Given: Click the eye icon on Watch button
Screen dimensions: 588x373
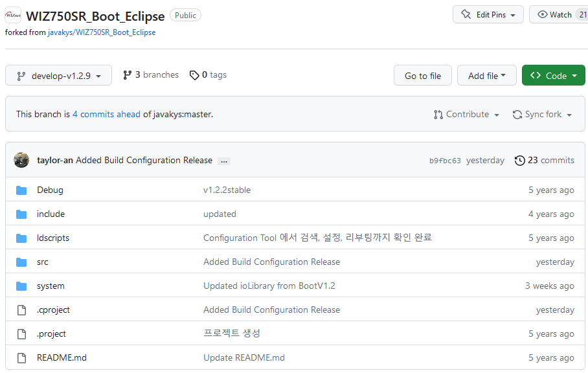Looking at the screenshot, I should coord(542,15).
